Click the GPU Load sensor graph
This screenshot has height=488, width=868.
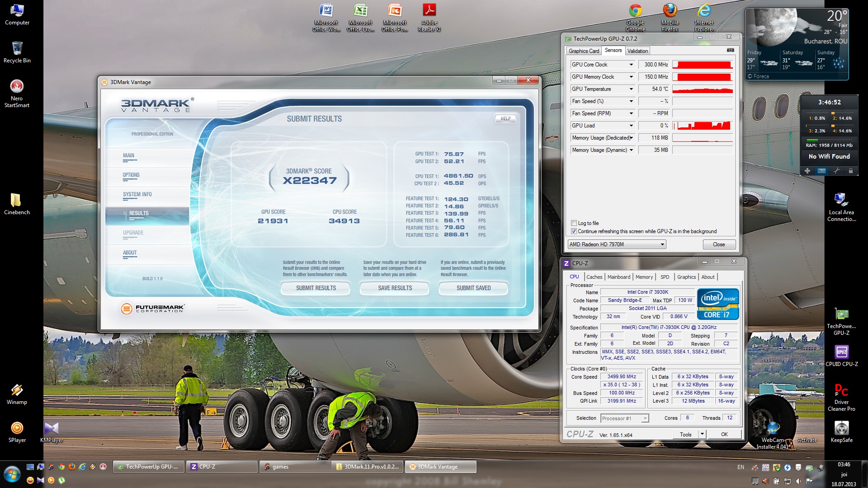(702, 126)
